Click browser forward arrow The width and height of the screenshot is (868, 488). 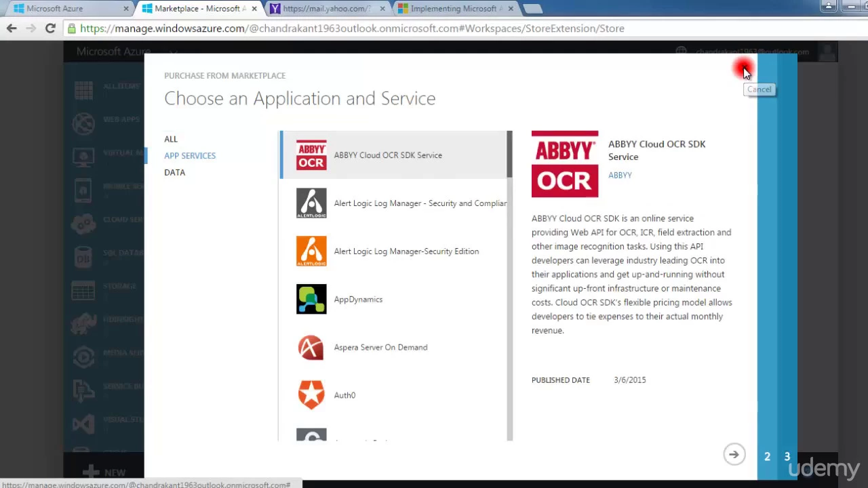point(31,28)
